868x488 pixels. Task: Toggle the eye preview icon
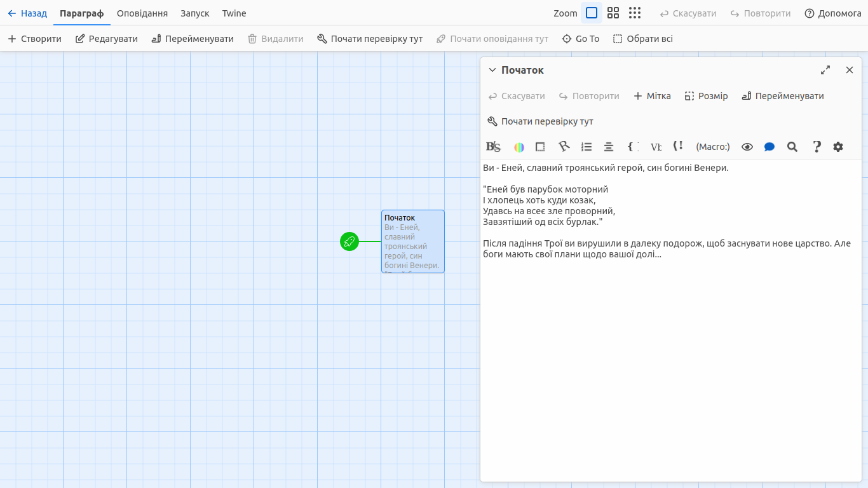747,147
